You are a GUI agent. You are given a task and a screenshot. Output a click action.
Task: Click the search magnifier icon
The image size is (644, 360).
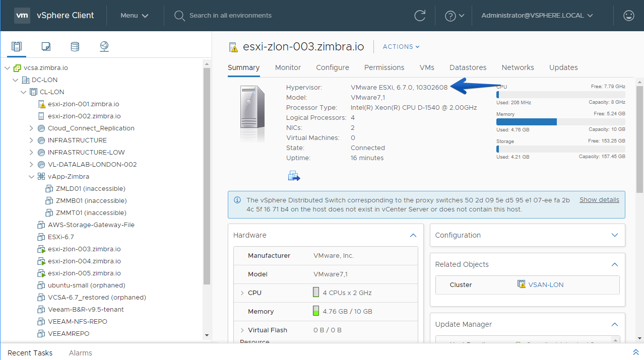[x=179, y=16]
